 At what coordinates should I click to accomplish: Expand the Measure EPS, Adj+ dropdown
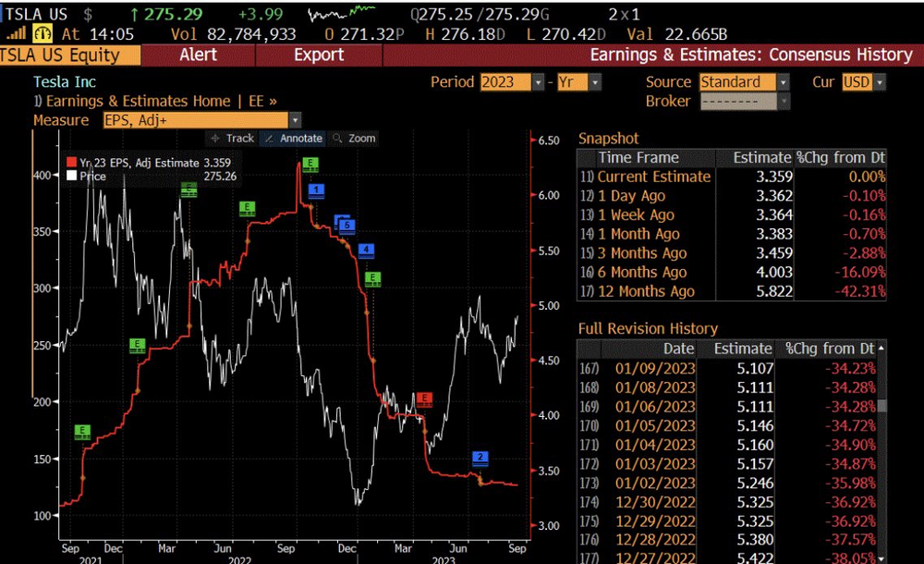[x=295, y=120]
